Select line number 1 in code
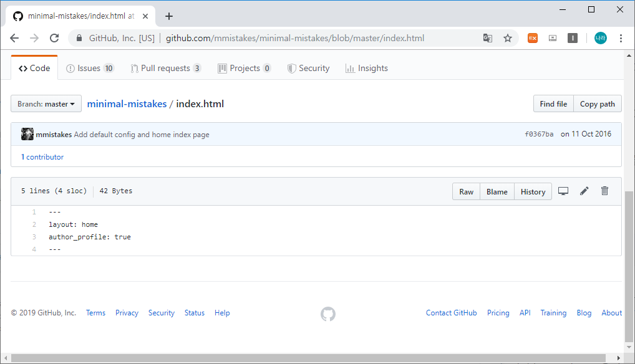Screen dimensions: 635x364 click(x=34, y=212)
